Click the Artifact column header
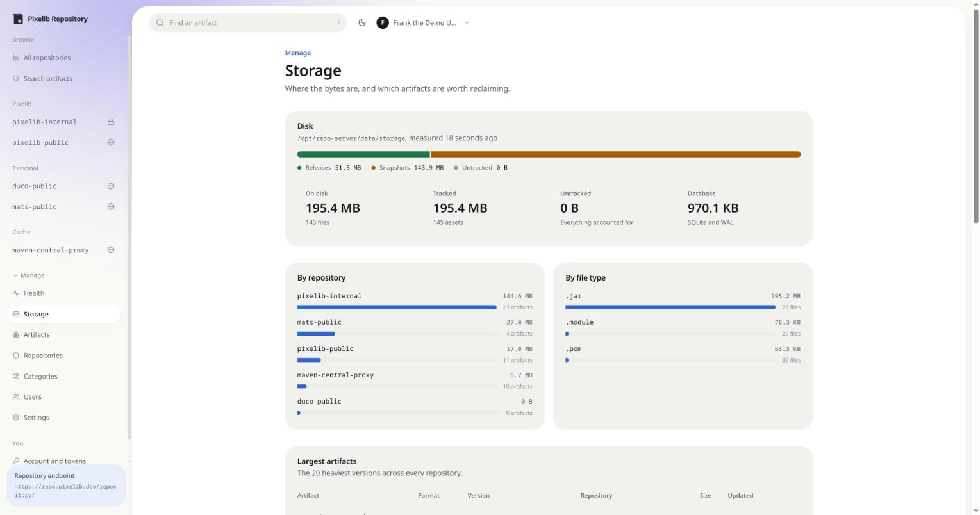Screen dimensions: 980x515 tap(308, 495)
